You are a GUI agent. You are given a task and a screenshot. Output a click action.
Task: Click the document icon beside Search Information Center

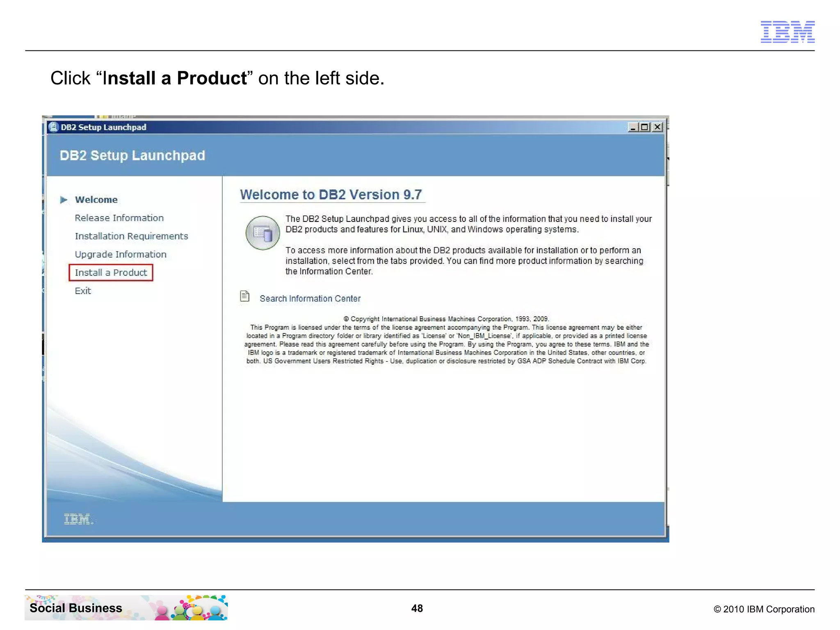point(245,296)
